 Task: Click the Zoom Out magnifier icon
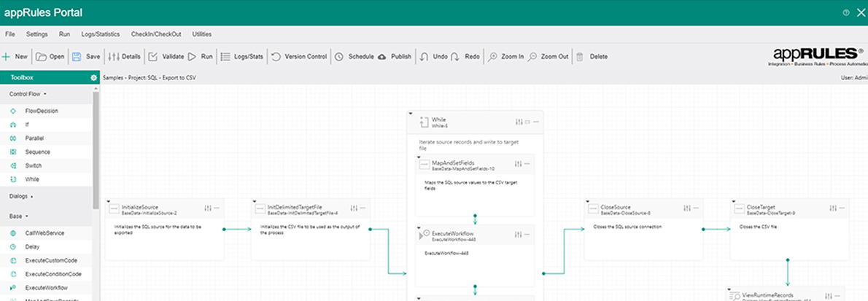[532, 56]
